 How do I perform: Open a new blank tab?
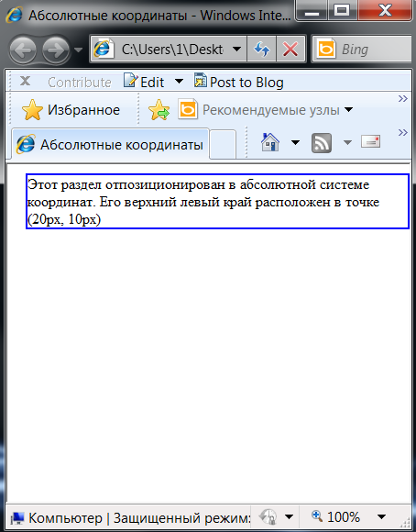click(x=223, y=144)
